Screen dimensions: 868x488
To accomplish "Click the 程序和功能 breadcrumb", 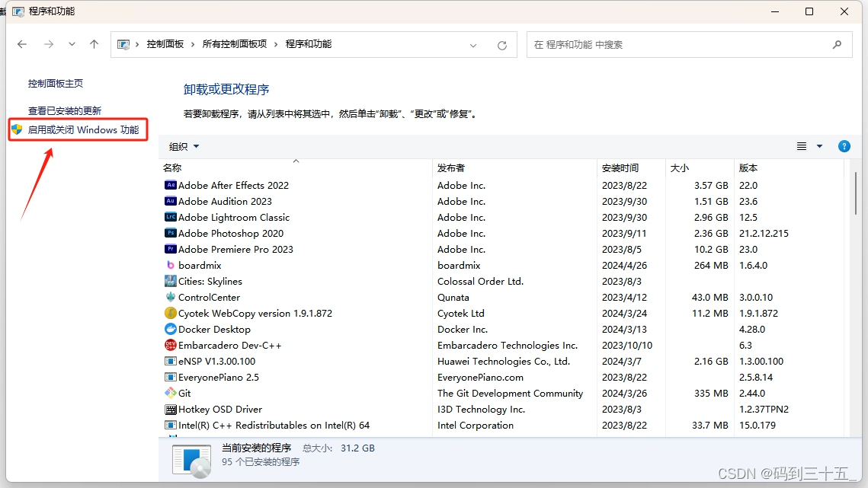I will pyautogui.click(x=309, y=44).
